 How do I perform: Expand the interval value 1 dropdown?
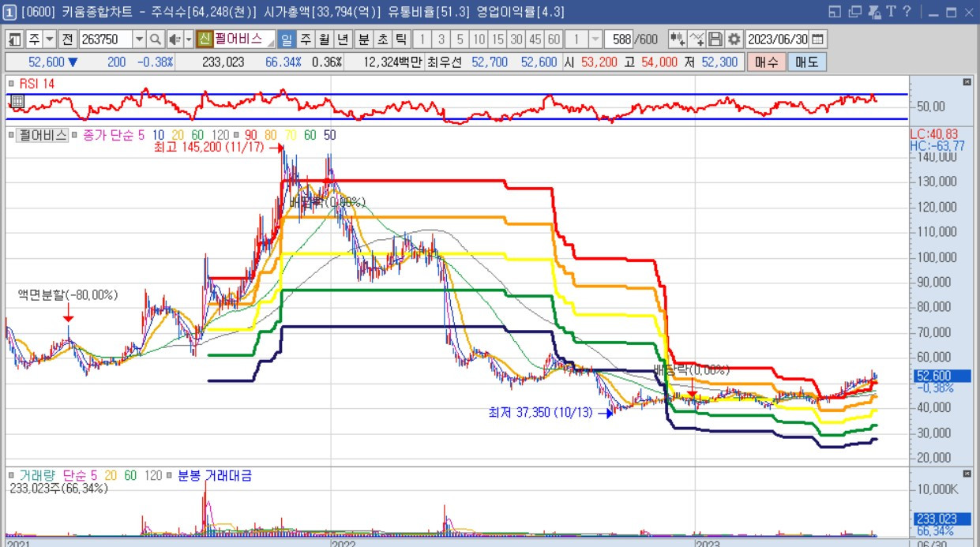595,39
